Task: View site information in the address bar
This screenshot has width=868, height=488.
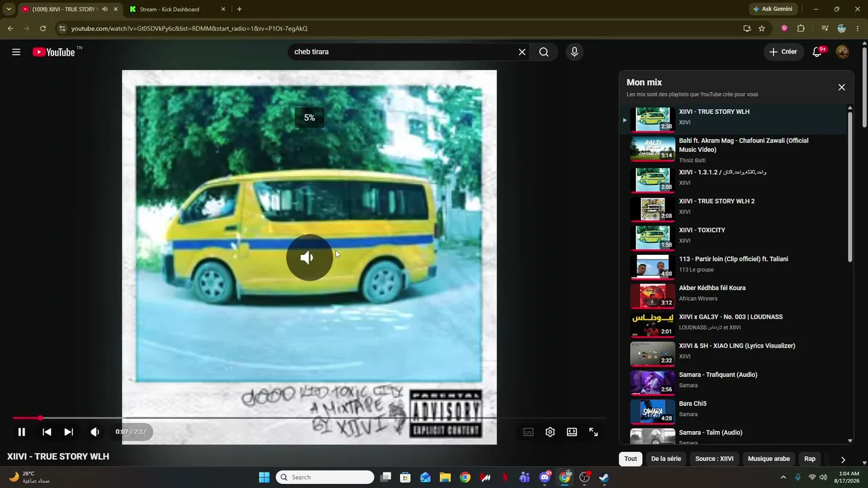Action: [62, 28]
